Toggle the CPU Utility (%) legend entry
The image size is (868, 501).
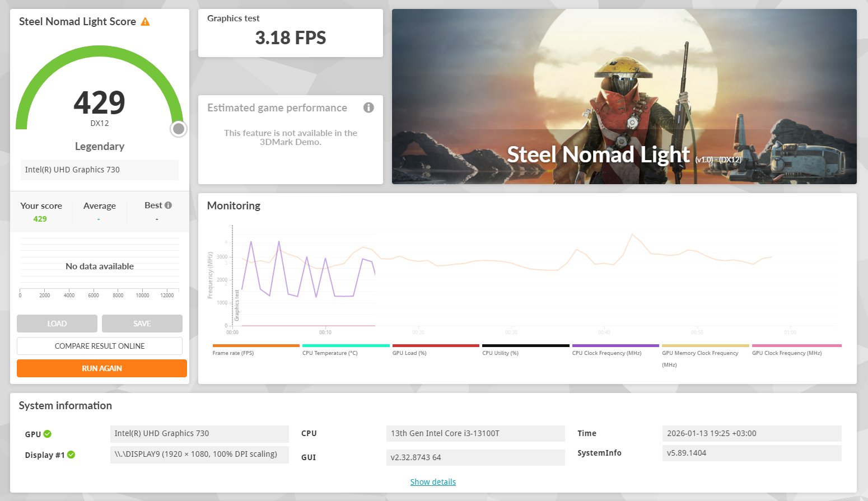526,349
